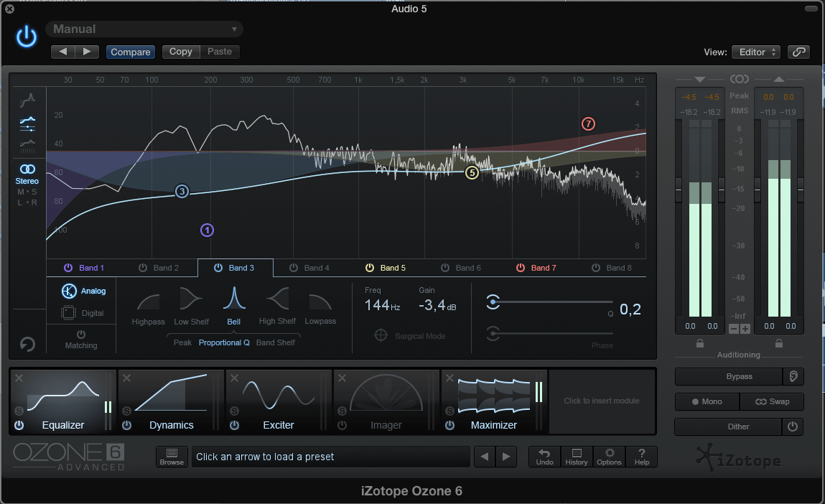
Task: Open the Help question mark
Action: [x=642, y=457]
